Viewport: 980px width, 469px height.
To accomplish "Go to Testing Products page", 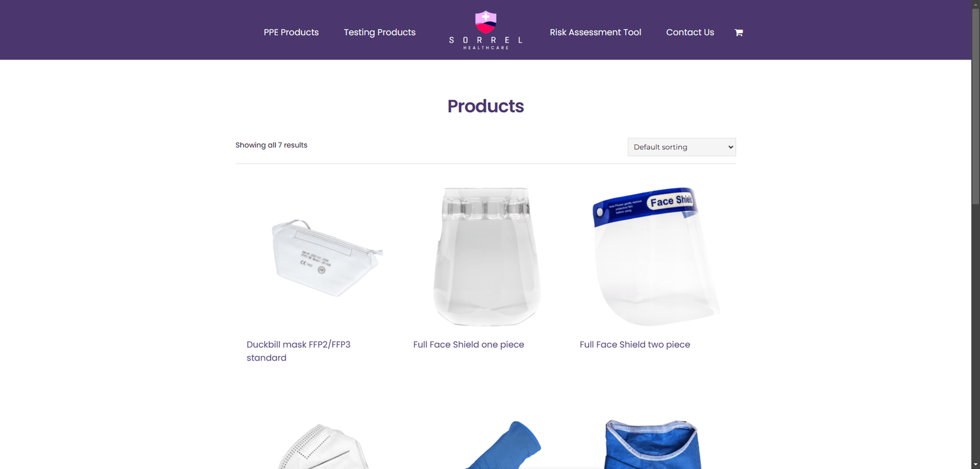I will point(379,32).
